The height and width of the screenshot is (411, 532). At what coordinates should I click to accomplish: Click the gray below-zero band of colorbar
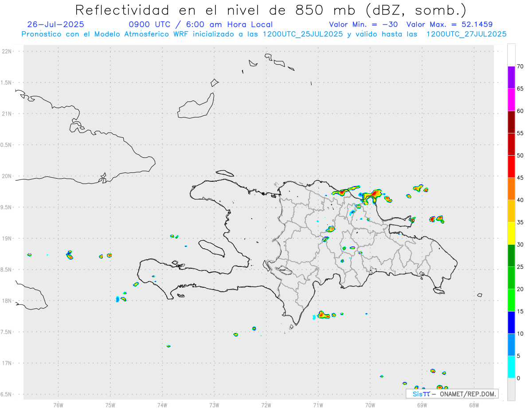click(x=511, y=389)
